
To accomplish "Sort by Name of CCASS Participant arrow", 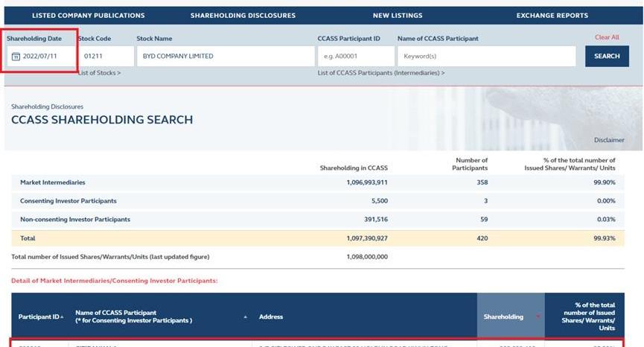I will coord(245,317).
